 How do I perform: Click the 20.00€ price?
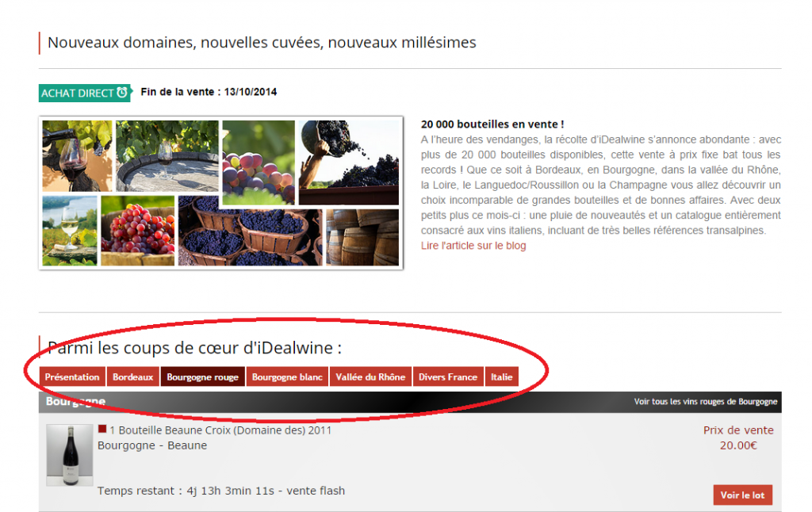(x=738, y=445)
